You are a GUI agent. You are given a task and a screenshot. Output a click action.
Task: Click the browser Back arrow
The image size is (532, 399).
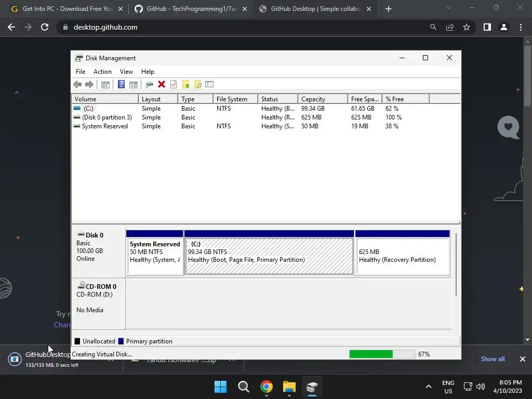coord(11,27)
